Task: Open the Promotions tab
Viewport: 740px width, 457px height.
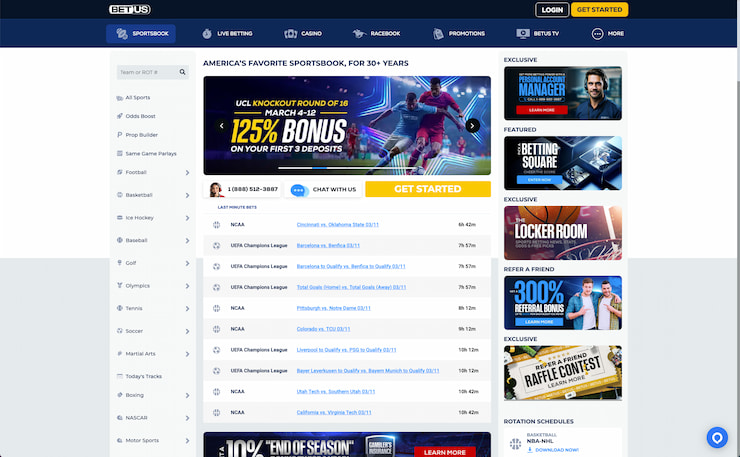Action: click(x=459, y=34)
